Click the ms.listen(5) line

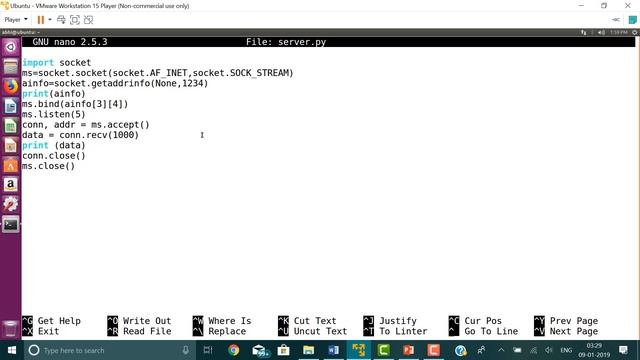54,114
